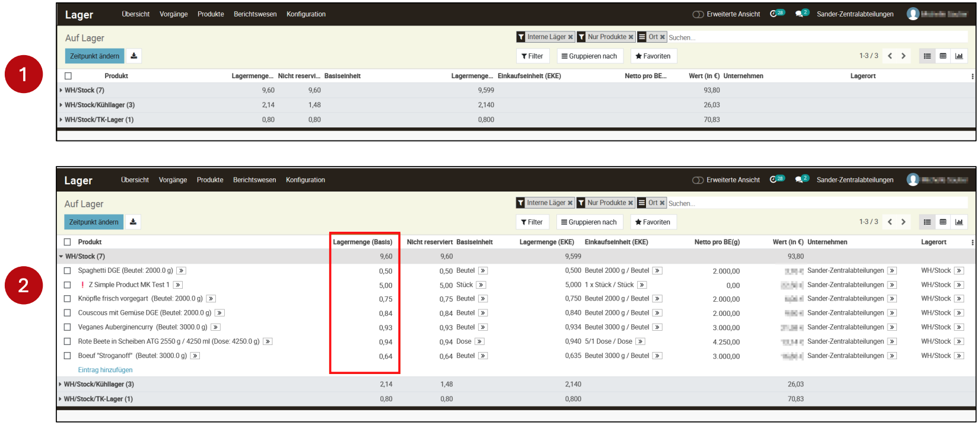Click the Eintrag hinzufügen link
The height and width of the screenshot is (428, 980).
[x=105, y=370]
